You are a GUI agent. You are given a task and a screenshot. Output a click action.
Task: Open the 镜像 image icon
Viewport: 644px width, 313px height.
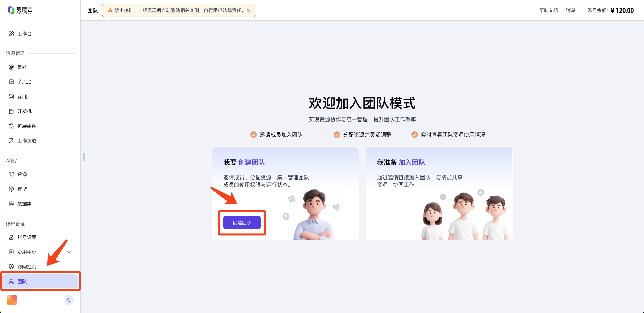click(11, 174)
